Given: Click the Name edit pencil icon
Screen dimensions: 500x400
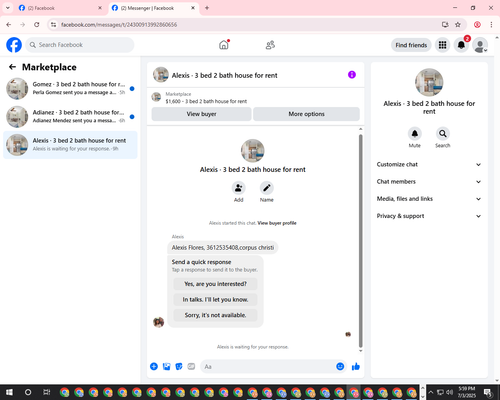Looking at the screenshot, I should pos(267,188).
